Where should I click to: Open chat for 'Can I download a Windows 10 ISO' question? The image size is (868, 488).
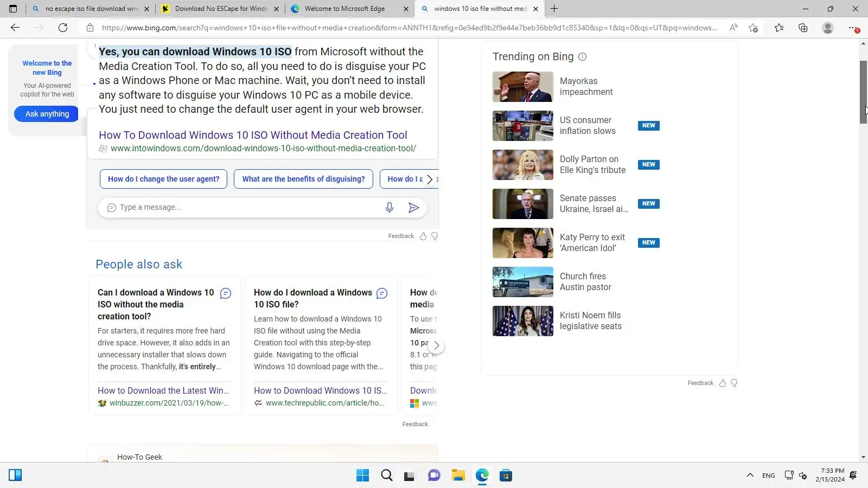pos(226,293)
